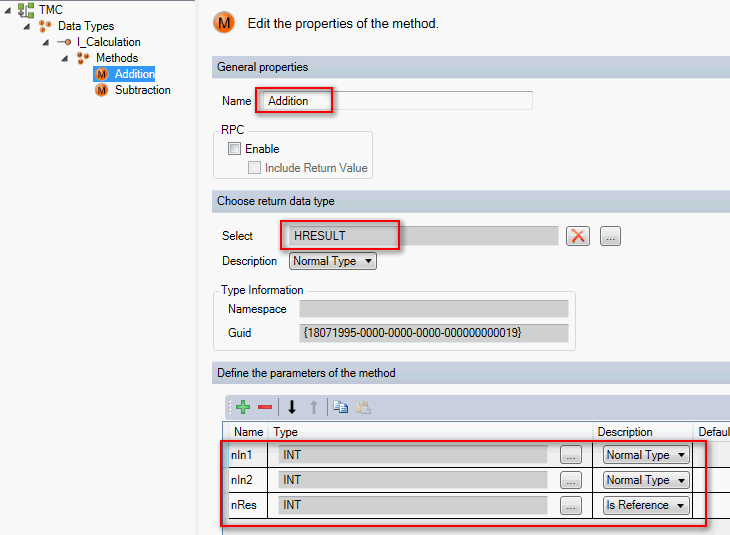
Task: Browse return data type with ellipsis button
Action: (610, 236)
